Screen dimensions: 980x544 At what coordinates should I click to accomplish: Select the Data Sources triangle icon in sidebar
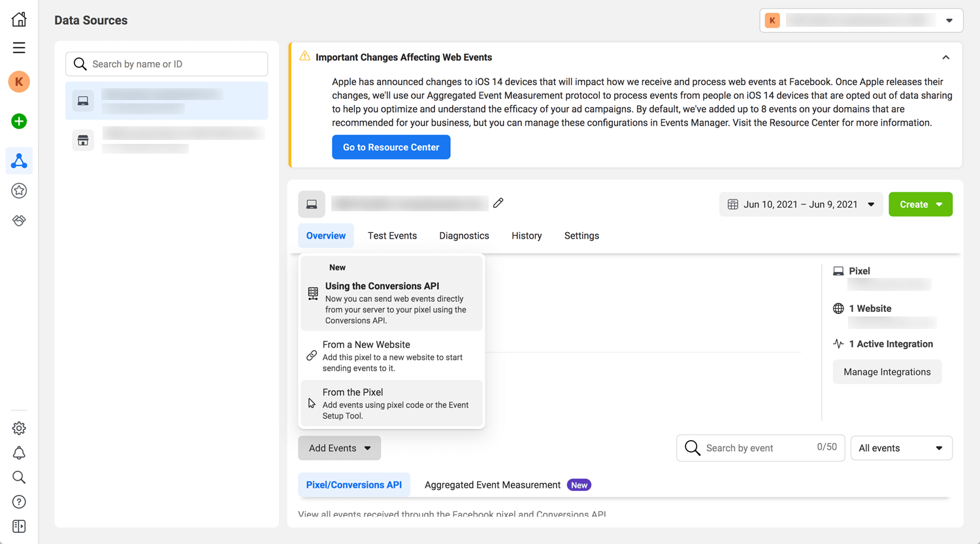coord(19,161)
